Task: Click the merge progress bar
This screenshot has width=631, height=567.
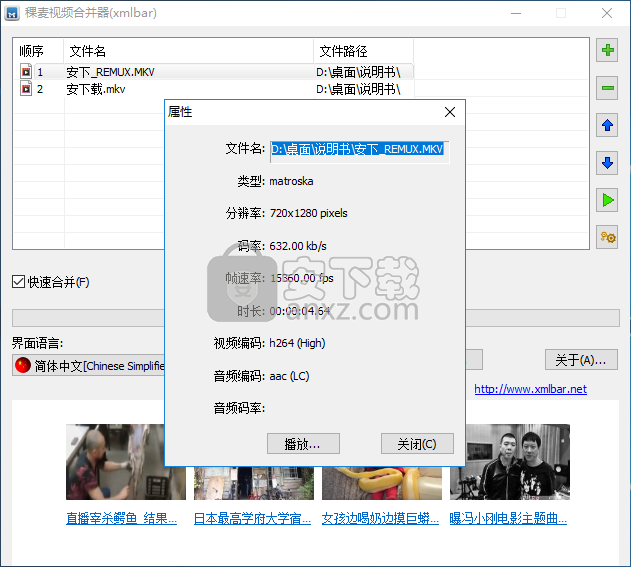Action: (x=316, y=318)
